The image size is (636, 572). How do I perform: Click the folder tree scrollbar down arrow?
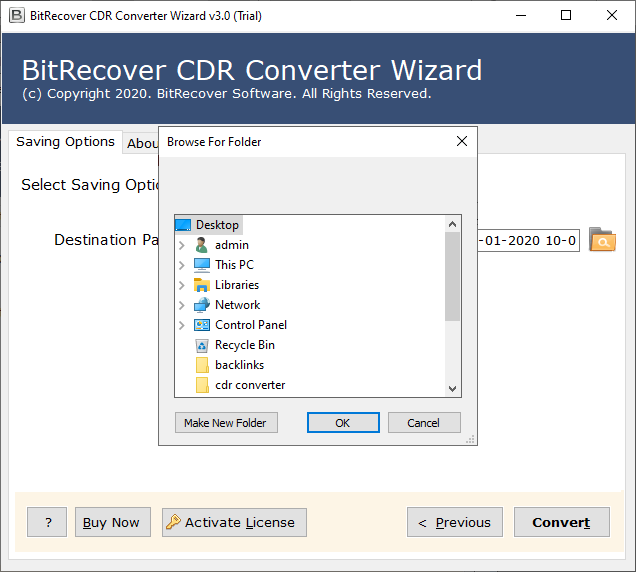coord(452,388)
